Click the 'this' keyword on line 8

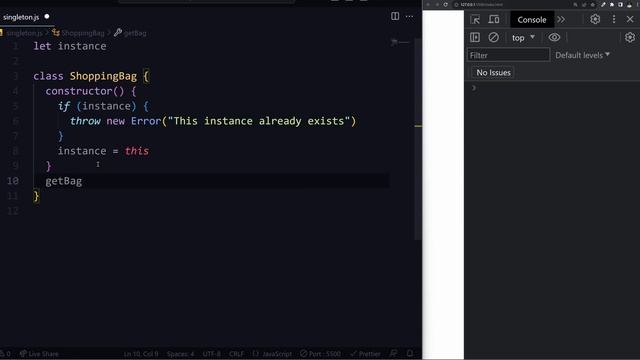coord(137,151)
